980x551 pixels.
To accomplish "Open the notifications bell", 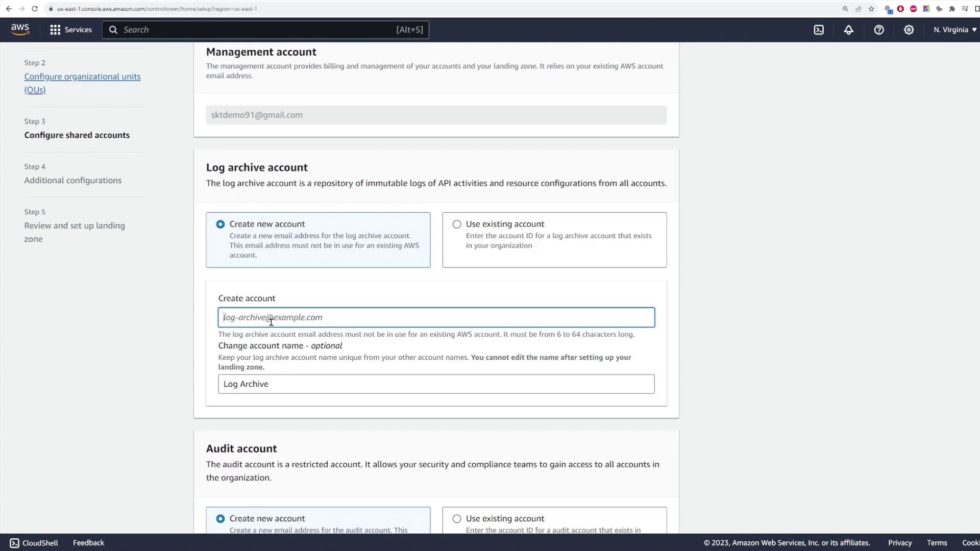I will click(848, 30).
